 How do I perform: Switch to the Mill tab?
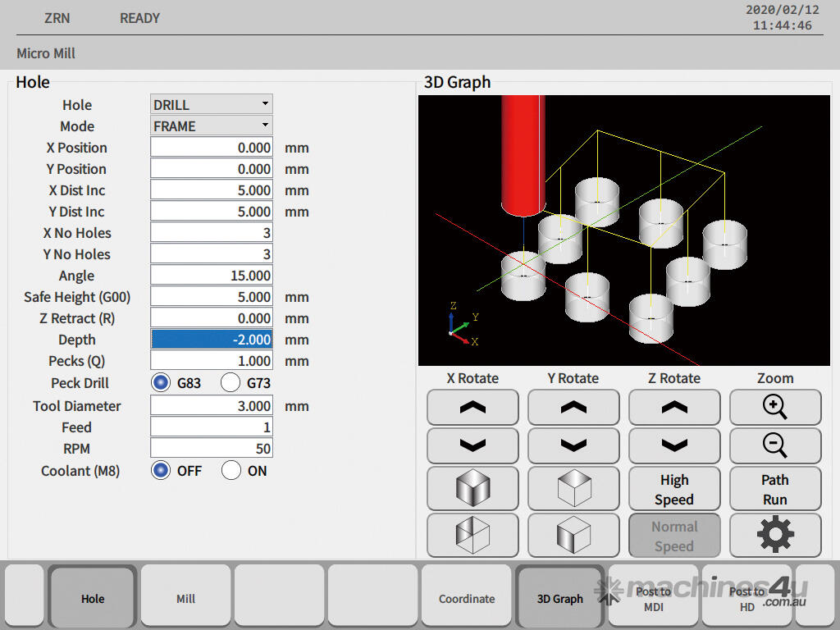click(x=186, y=598)
